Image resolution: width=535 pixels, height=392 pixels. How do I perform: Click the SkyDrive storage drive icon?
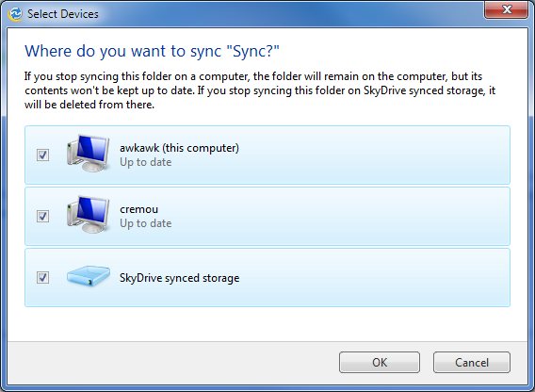click(89, 276)
